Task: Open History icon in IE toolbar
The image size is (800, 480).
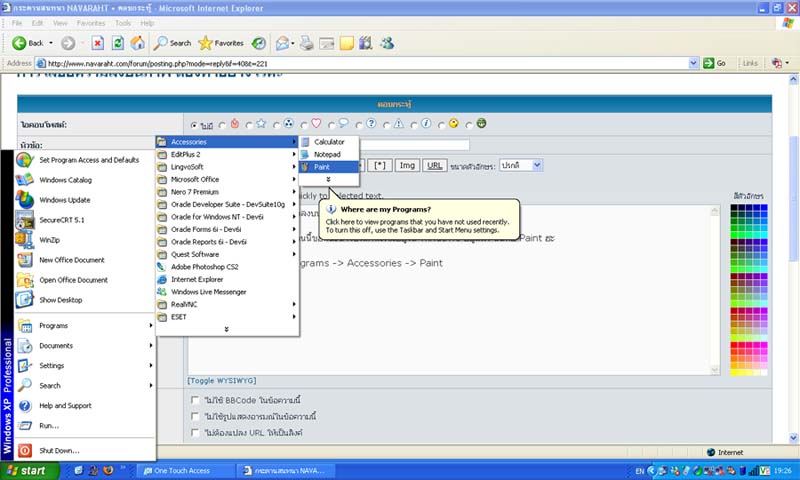Action: coord(259,43)
